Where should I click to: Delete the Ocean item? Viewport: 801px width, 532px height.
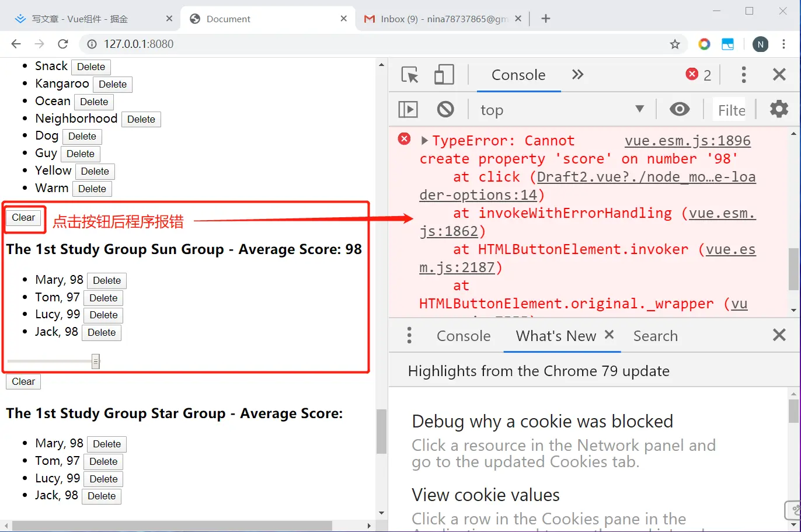(94, 102)
